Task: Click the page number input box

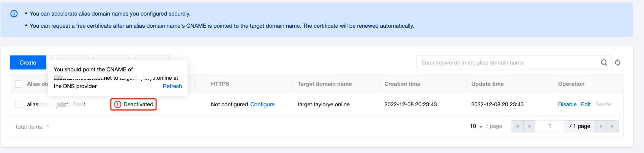Action: [x=549, y=126]
